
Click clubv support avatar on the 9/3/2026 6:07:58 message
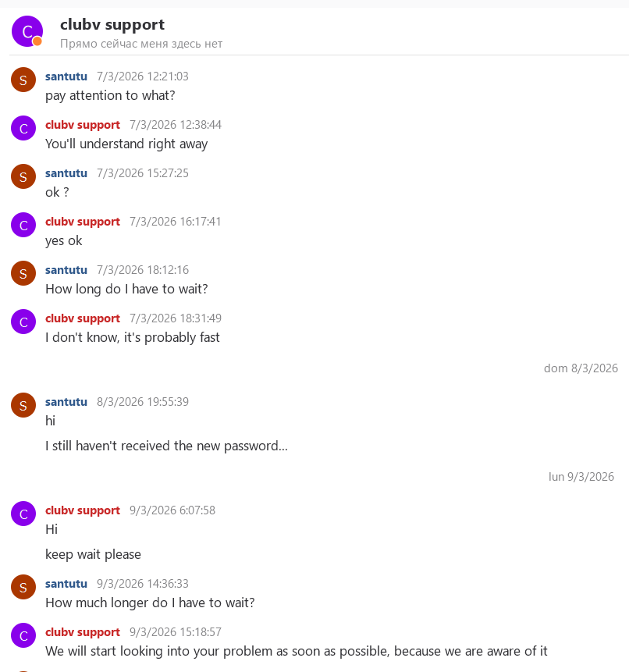click(23, 514)
